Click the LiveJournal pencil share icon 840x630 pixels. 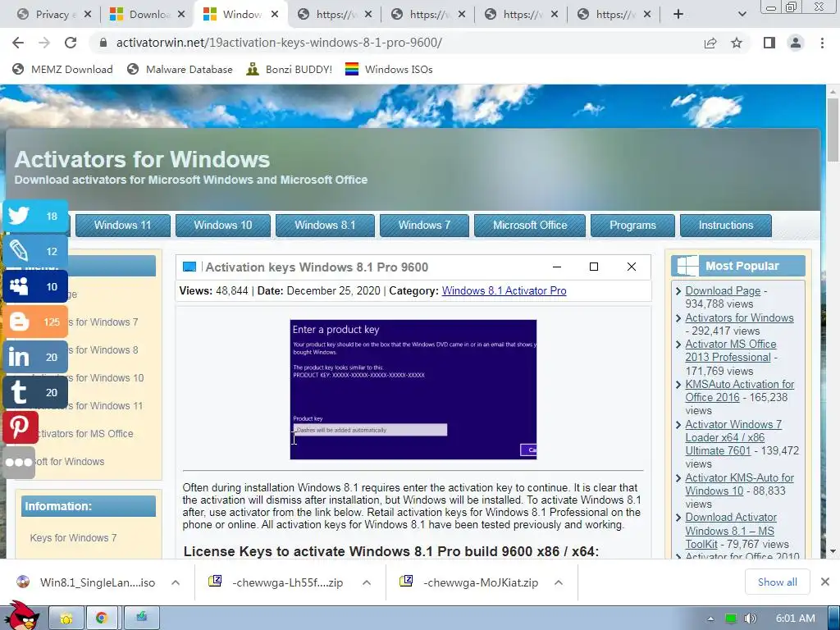[35, 251]
